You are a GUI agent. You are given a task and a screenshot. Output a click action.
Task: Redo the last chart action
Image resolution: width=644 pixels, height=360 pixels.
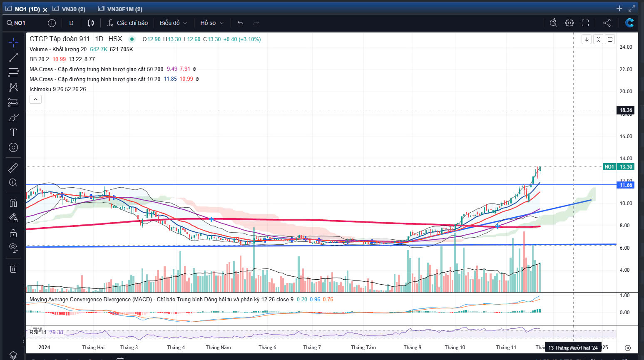click(256, 23)
